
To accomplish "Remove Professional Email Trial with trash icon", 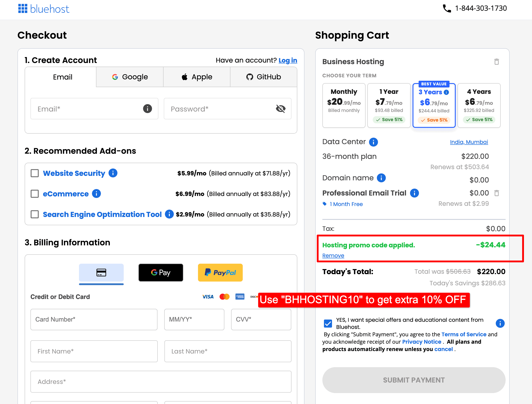I will tap(496, 193).
